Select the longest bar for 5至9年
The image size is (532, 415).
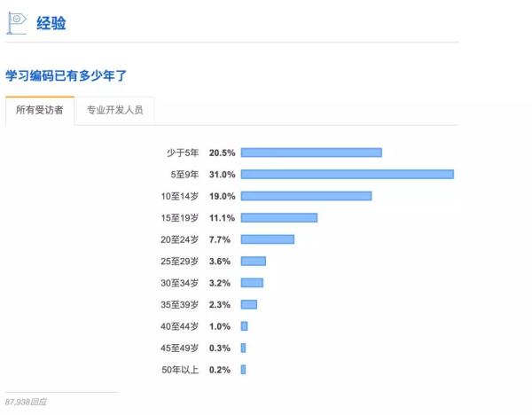pos(348,174)
